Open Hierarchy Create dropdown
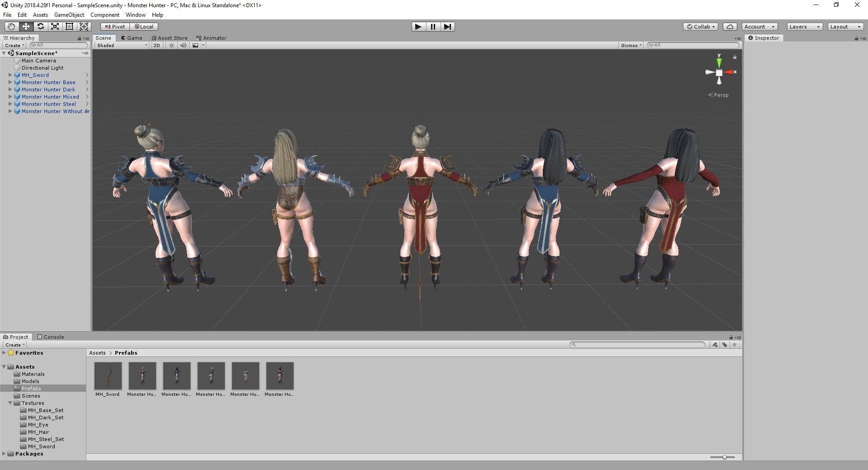 tap(14, 45)
